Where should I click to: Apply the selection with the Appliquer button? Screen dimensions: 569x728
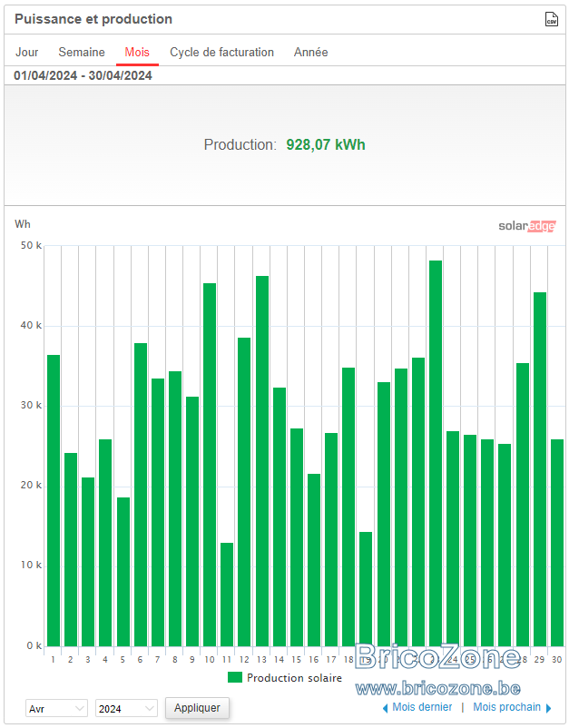pos(197,707)
